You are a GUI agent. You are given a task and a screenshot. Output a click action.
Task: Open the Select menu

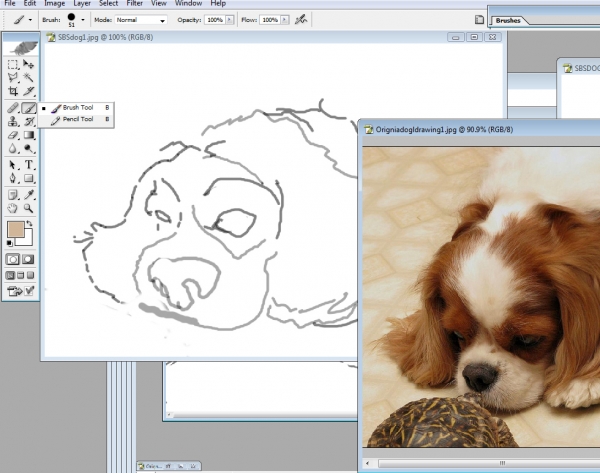(109, 3)
